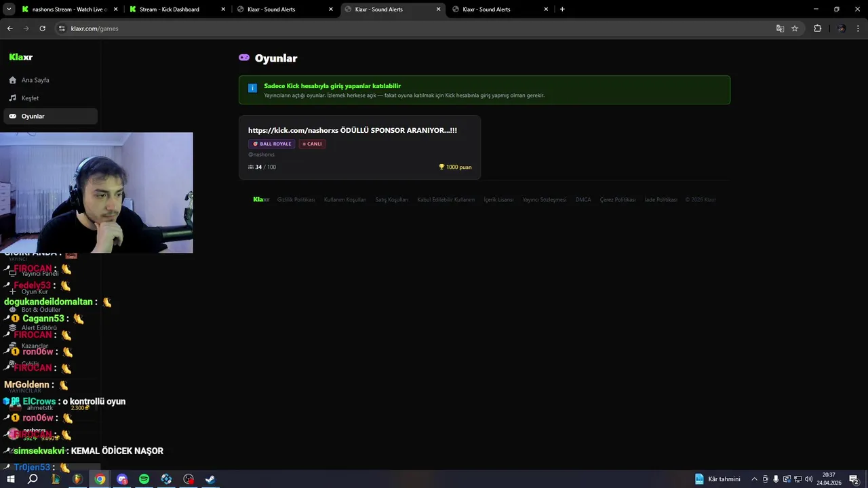
Task: Open Steam from the taskbar
Action: coord(210,479)
